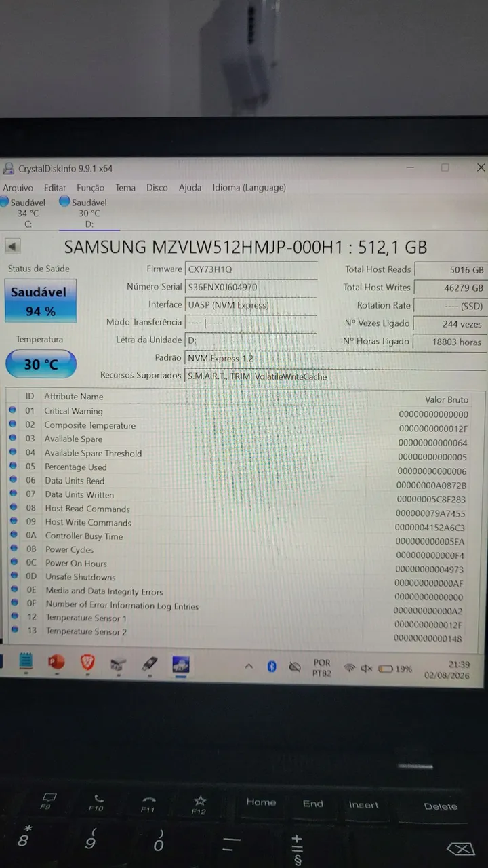Select Media and Data Integrity Errors row
The width and height of the screenshot is (488, 868).
point(245,592)
